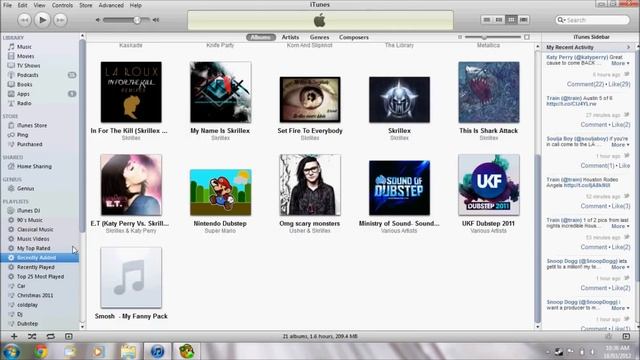Switch to grid view icon
This screenshot has width=640, height=360.
coord(511,20)
